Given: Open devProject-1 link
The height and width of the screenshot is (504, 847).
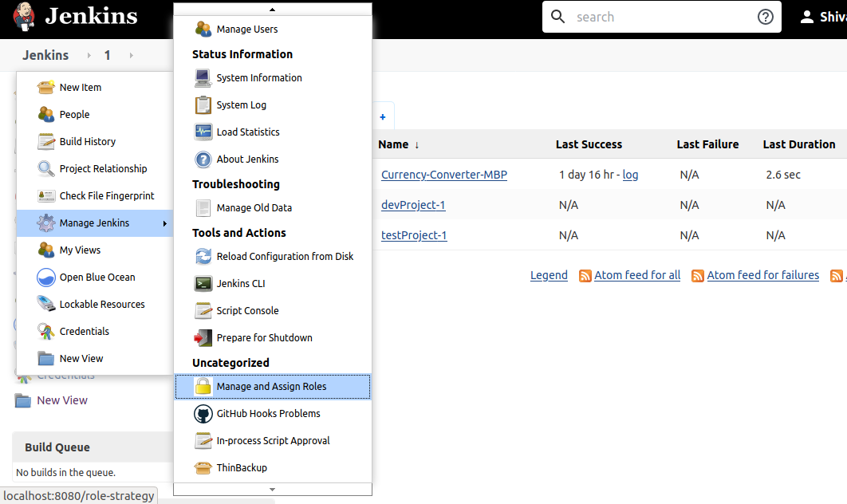Looking at the screenshot, I should (413, 205).
